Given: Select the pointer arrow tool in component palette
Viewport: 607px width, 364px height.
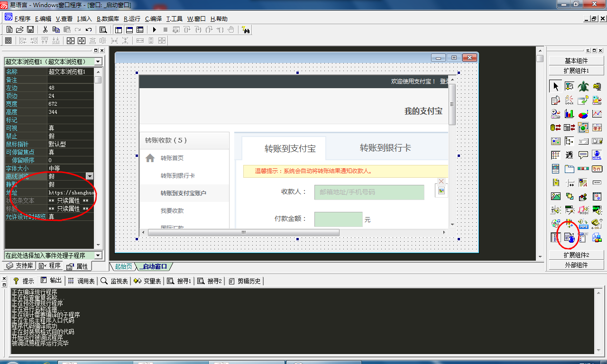Looking at the screenshot, I should point(555,86).
